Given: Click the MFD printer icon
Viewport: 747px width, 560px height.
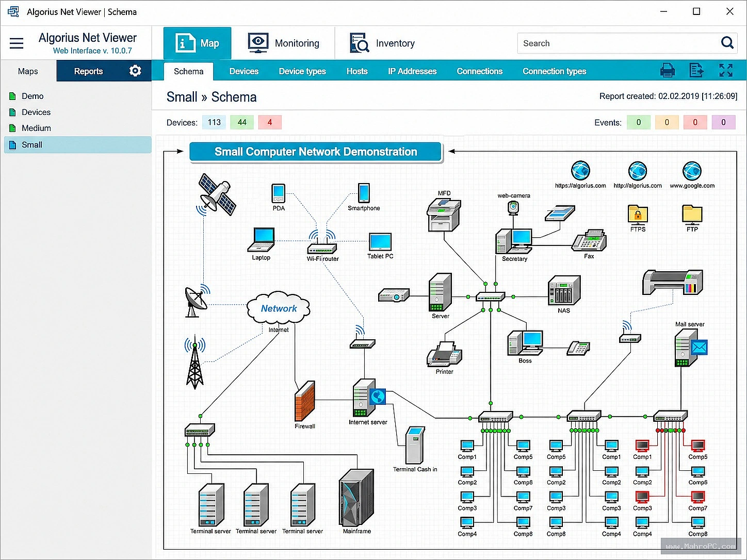Looking at the screenshot, I should pos(444,215).
